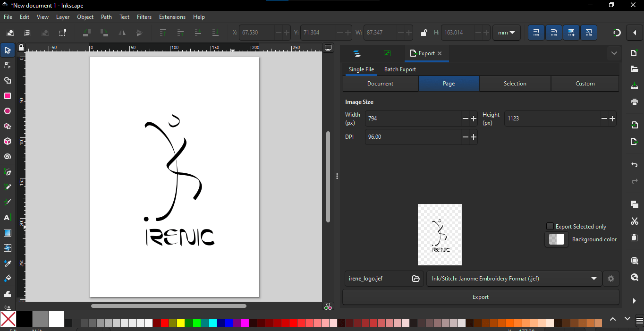This screenshot has width=644, height=331.
Task: Browse for export file location folder icon
Action: point(416,279)
